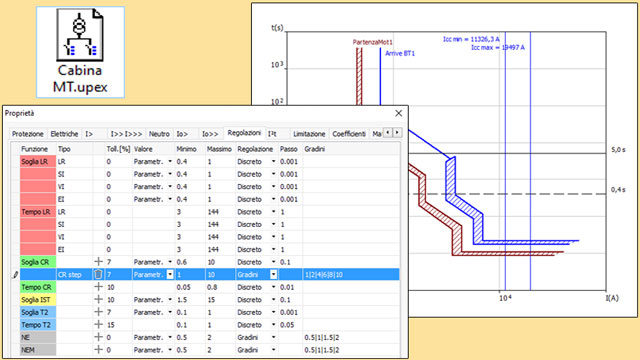Click the Toll.[%] column header

tap(118, 149)
